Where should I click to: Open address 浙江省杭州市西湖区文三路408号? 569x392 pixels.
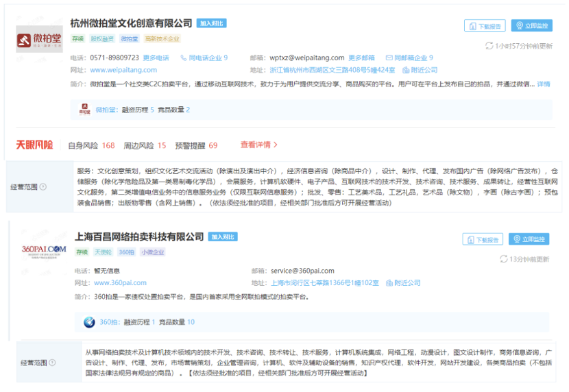332,70
